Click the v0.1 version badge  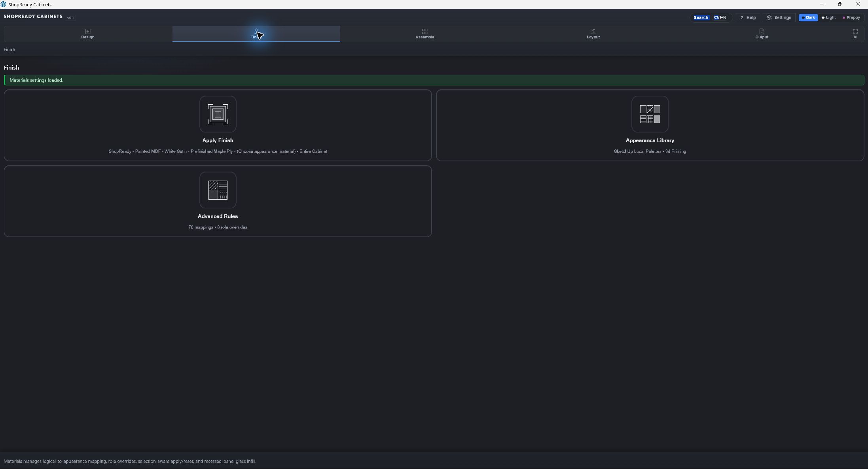(70, 18)
